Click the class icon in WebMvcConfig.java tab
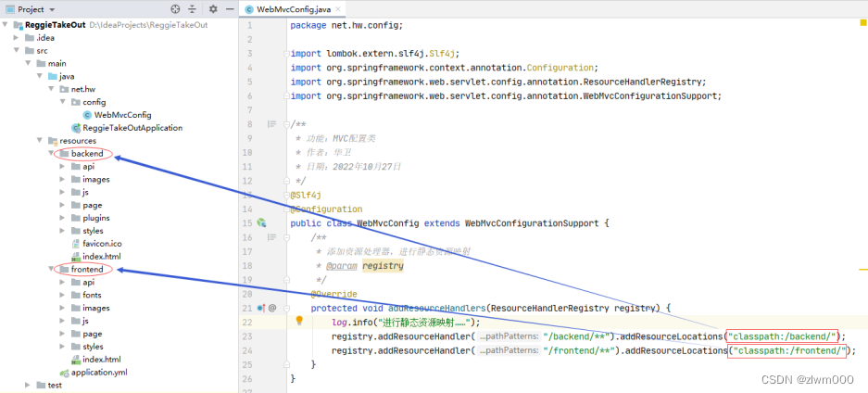 click(x=248, y=9)
